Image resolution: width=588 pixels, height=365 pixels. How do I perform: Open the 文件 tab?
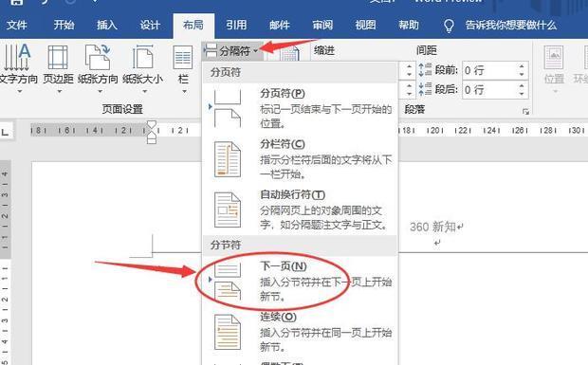point(16,25)
